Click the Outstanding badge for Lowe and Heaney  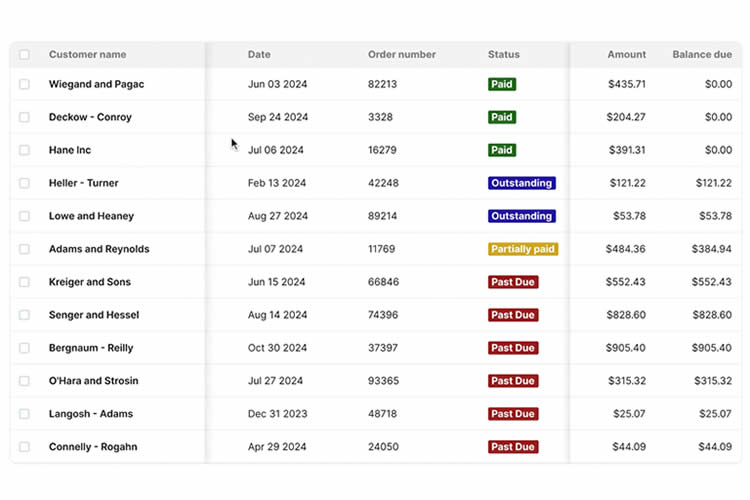pyautogui.click(x=521, y=216)
